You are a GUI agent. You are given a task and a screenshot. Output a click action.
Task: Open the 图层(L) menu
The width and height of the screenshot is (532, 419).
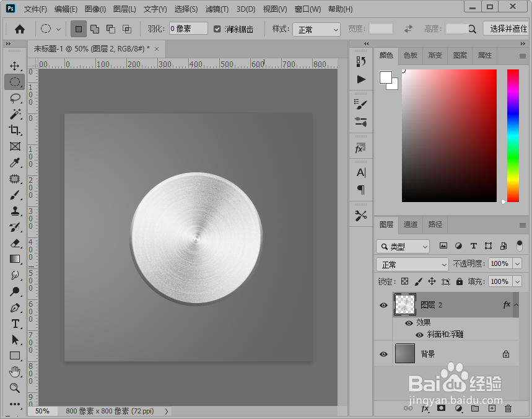click(x=124, y=9)
